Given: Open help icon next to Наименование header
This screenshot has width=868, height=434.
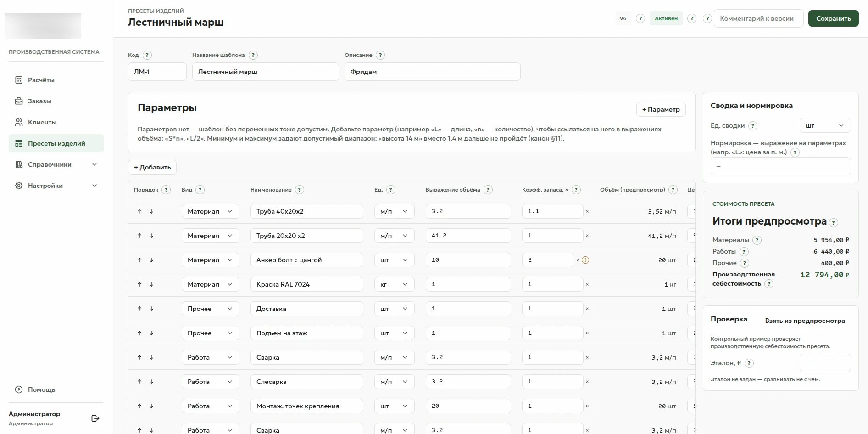Looking at the screenshot, I should click(x=300, y=190).
